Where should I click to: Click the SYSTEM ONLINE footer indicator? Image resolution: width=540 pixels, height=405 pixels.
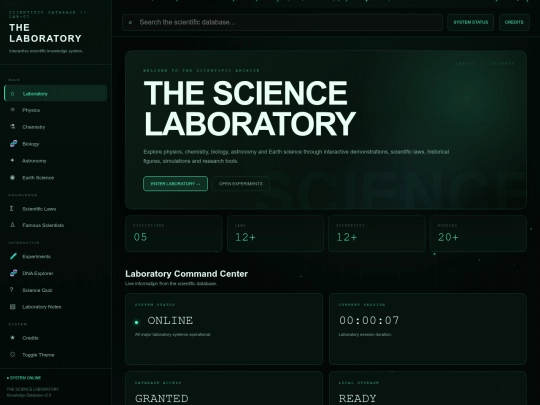click(24, 378)
